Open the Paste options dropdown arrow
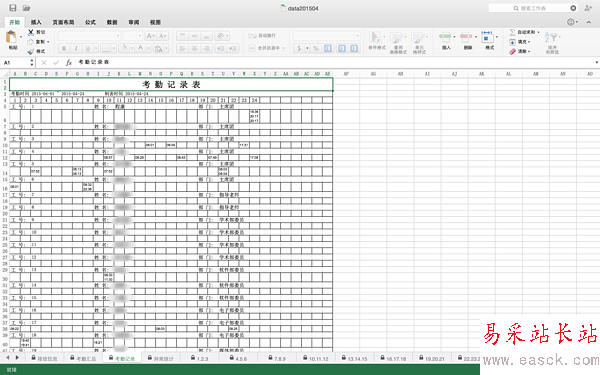 click(x=21, y=37)
